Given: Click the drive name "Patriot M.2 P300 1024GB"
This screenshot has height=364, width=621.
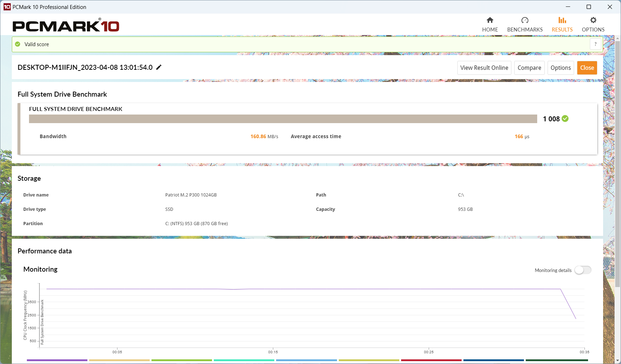Looking at the screenshot, I should 191,195.
